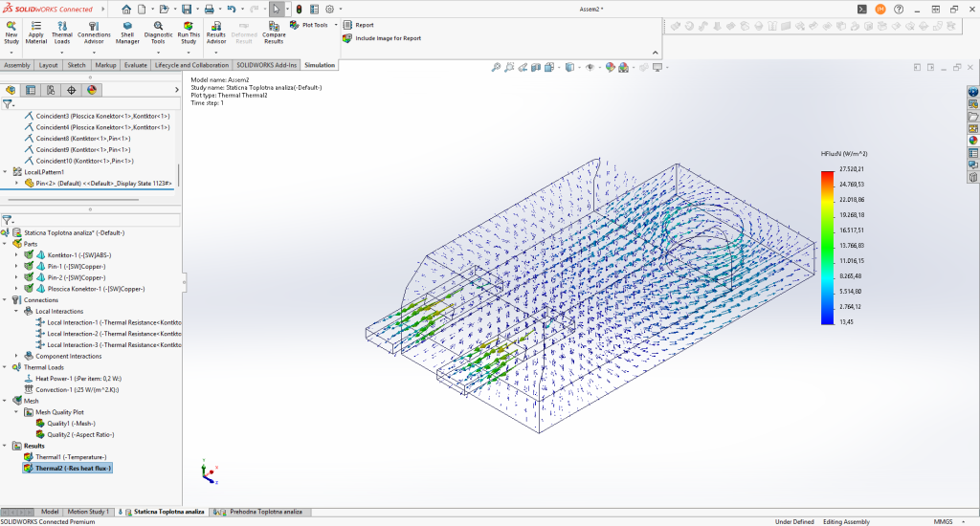
Task: Open File Properties icon in title bar
Action: (314, 10)
